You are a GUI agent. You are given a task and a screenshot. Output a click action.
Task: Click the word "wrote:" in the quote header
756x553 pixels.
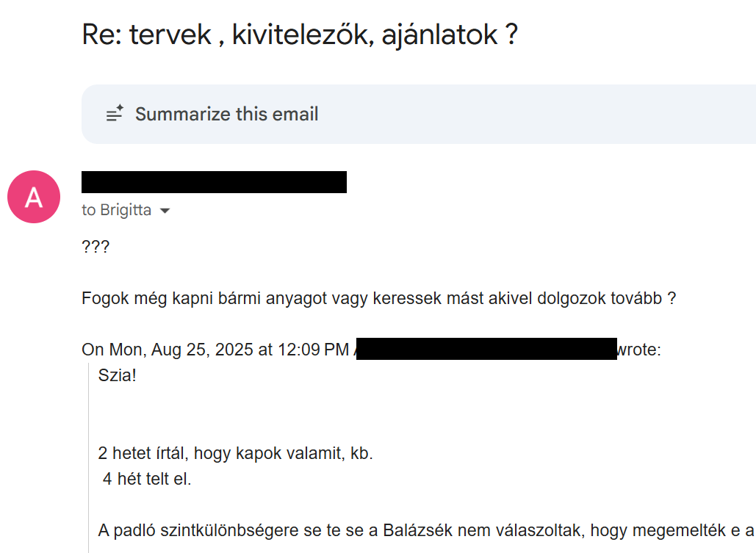coord(639,350)
